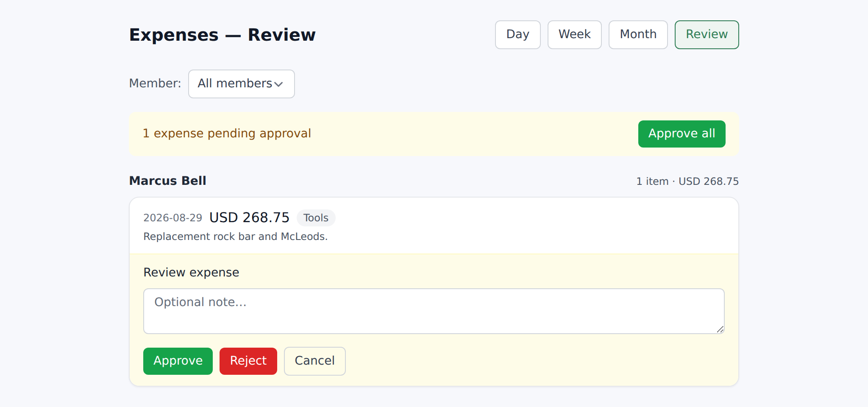Click '1 expense pending approval' notice
The width and height of the screenshot is (868, 407).
227,134
